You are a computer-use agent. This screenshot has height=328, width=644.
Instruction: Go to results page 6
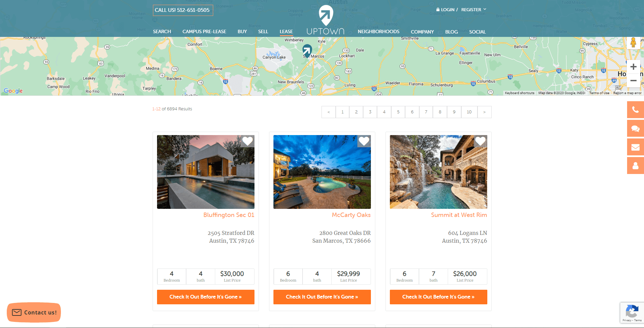coord(412,112)
